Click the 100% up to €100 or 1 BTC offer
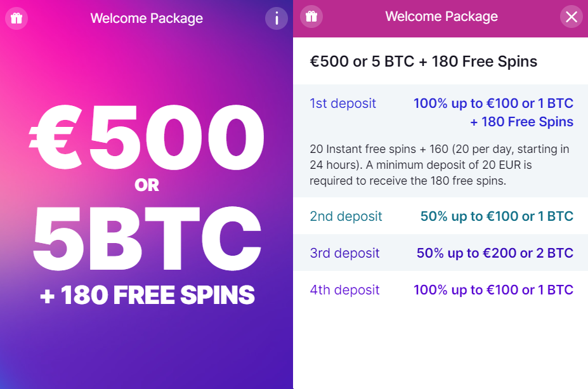This screenshot has height=389, width=588. [493, 103]
